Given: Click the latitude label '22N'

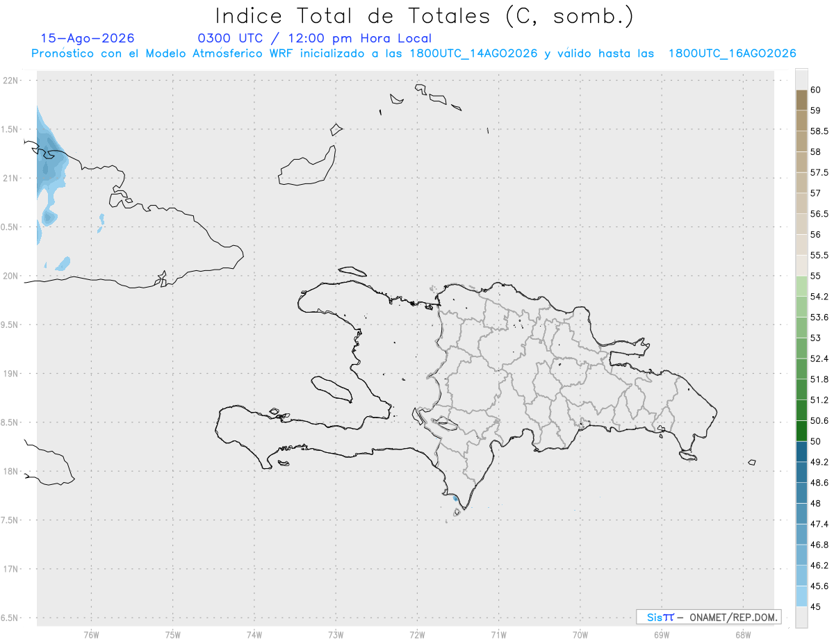Looking at the screenshot, I should coord(11,81).
